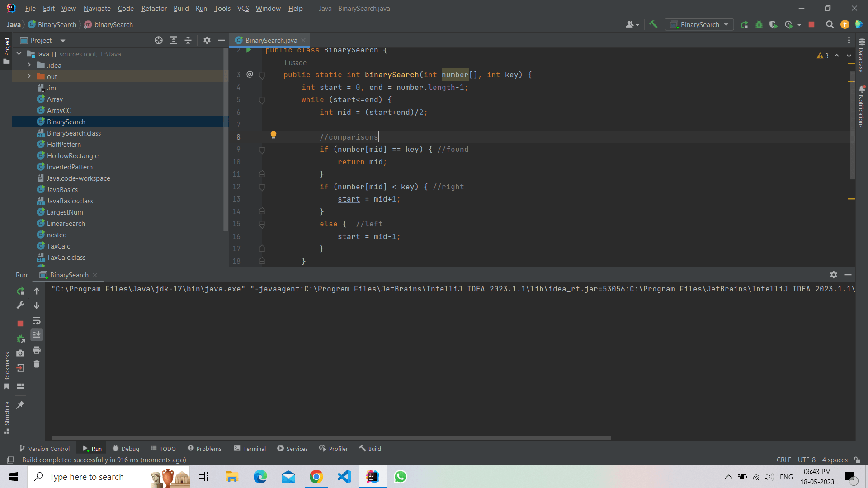This screenshot has height=488, width=868.
Task: Click the console horizontal scrollbar
Action: tap(330, 438)
